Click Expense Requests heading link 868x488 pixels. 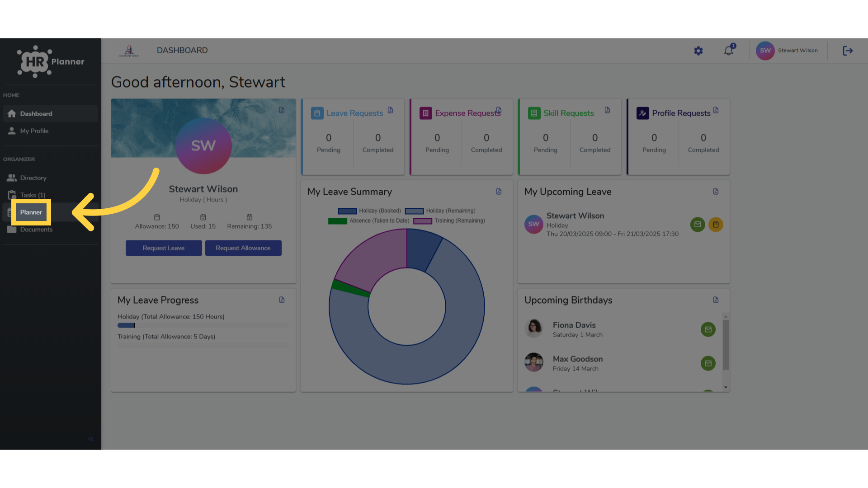click(x=467, y=113)
